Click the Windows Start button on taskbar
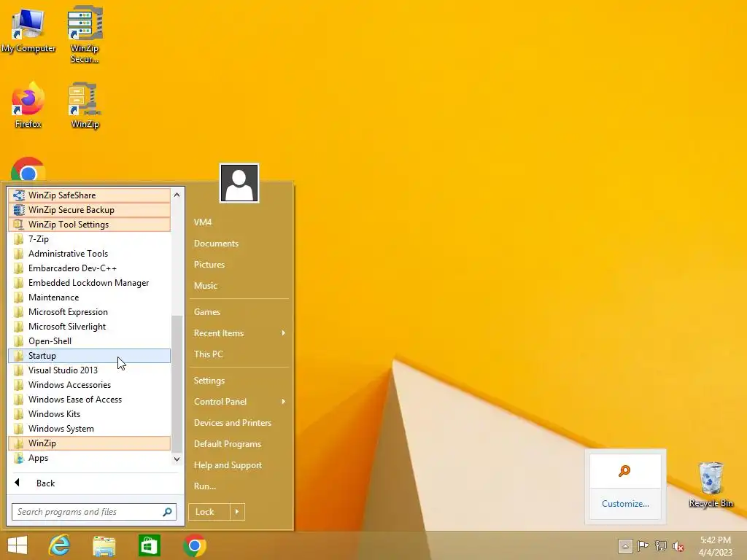The image size is (747, 560). (x=18, y=545)
